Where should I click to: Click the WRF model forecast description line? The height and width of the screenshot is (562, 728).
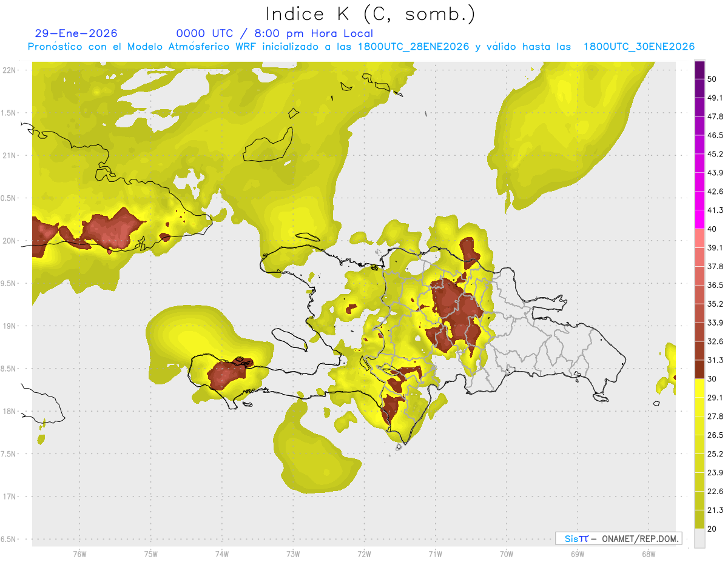[361, 47]
